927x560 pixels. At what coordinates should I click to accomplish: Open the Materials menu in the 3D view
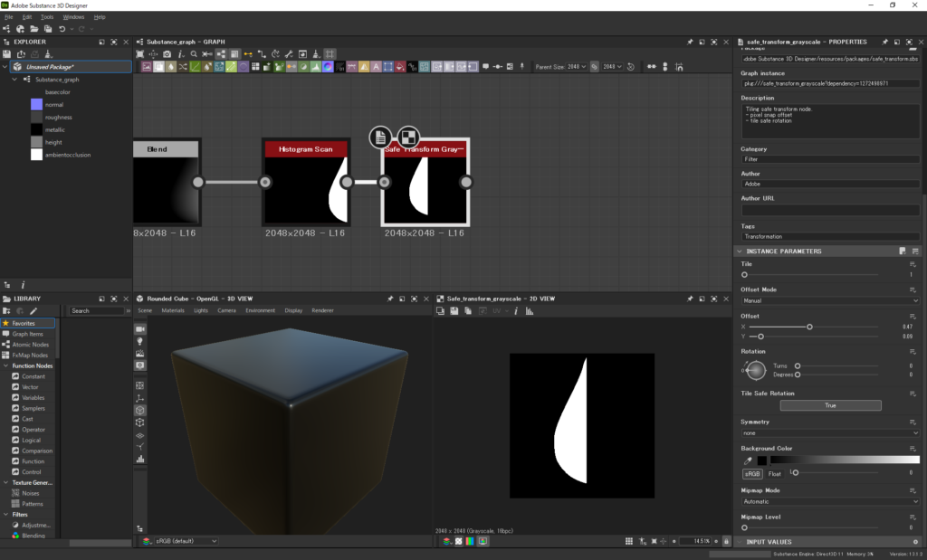(x=173, y=310)
